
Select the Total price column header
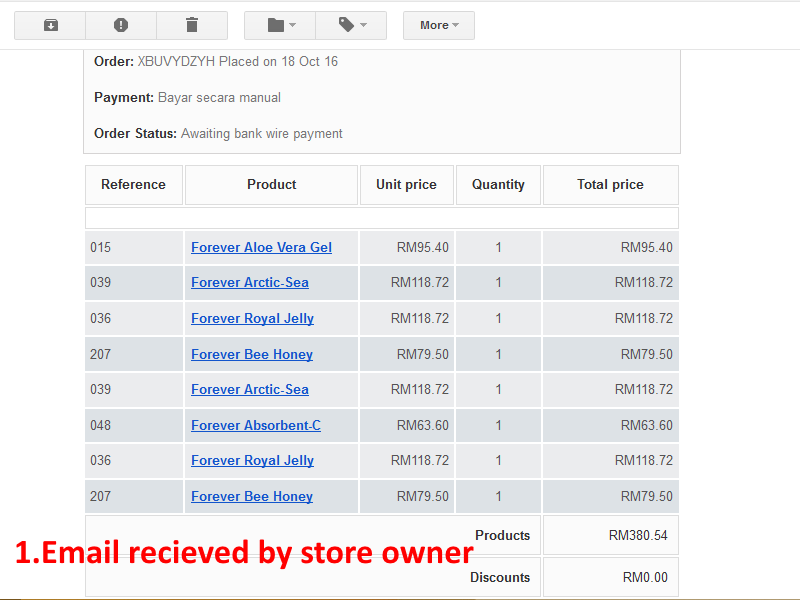click(x=611, y=185)
